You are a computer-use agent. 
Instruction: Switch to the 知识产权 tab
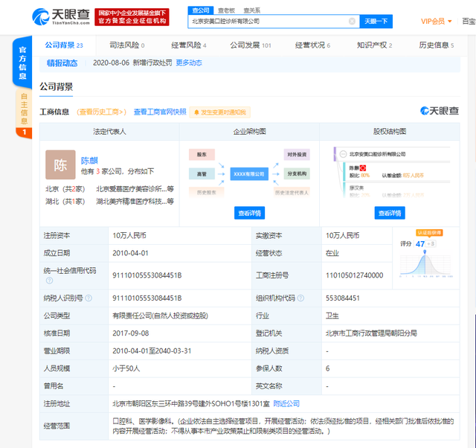click(x=374, y=45)
